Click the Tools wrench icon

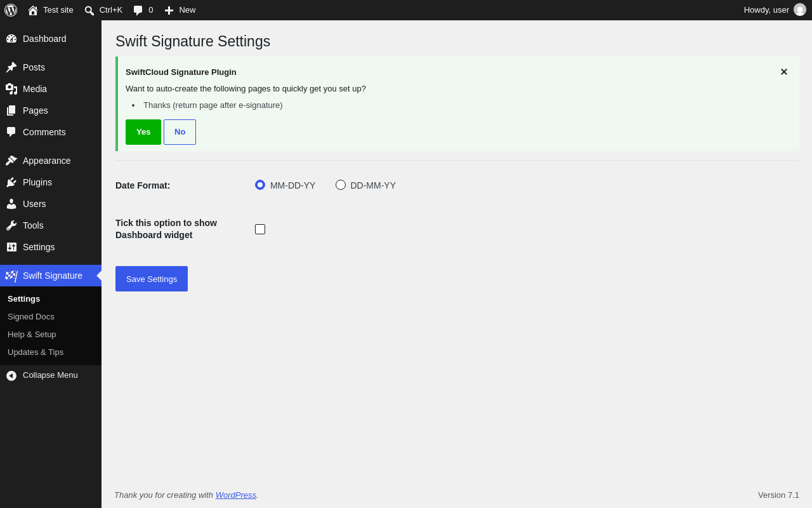11,225
